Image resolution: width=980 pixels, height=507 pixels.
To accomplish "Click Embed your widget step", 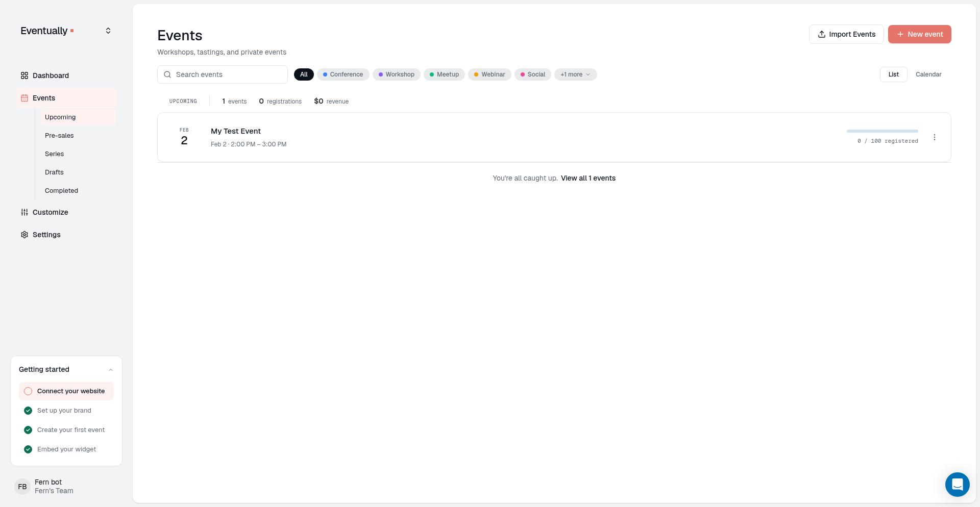I will [66, 449].
